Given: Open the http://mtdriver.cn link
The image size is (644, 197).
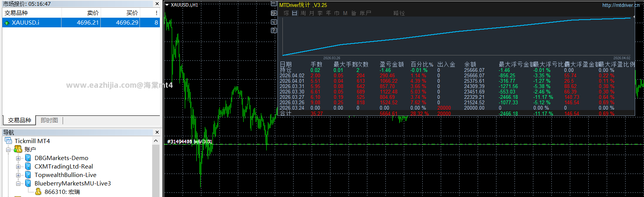Looking at the screenshot, I should (621, 5).
